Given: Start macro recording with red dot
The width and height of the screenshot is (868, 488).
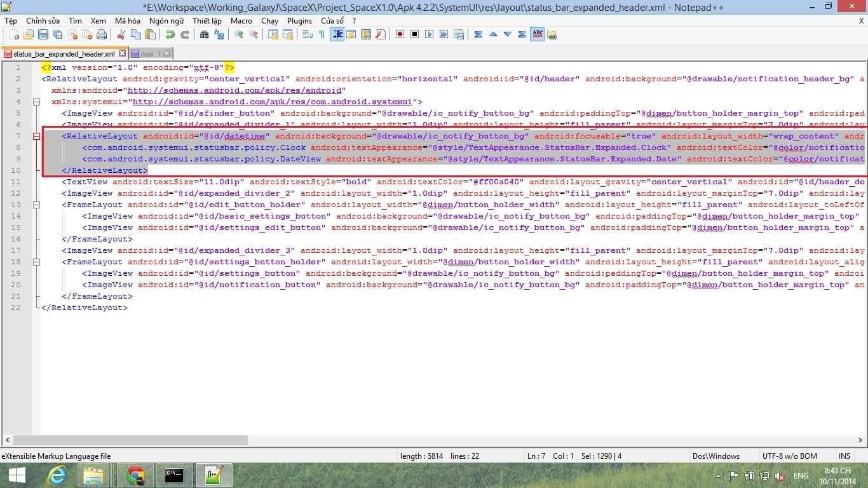Looking at the screenshot, I should pos(400,34).
